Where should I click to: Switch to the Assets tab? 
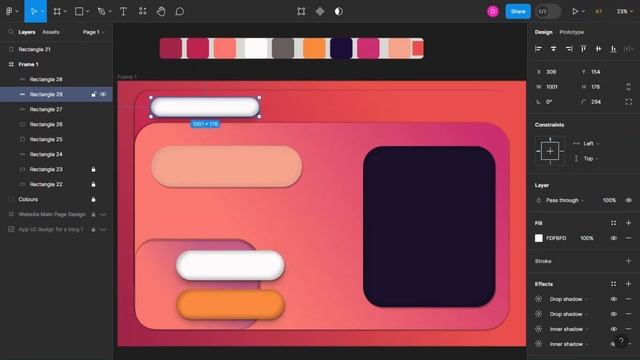tap(51, 32)
